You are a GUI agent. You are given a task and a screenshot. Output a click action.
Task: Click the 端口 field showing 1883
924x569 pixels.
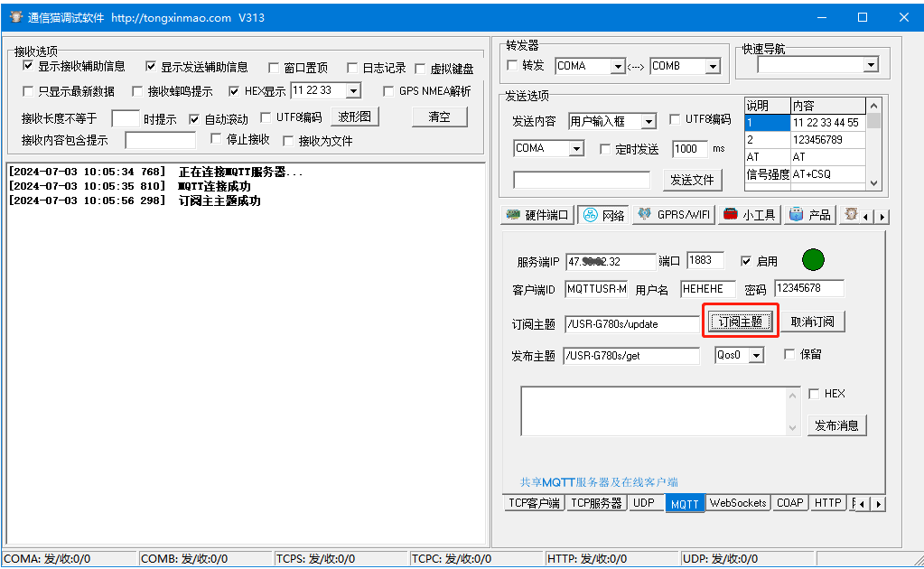coord(705,260)
